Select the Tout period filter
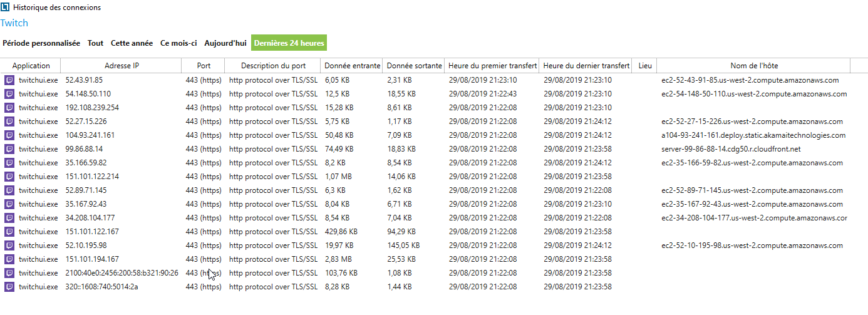The height and width of the screenshot is (315, 868). [95, 43]
